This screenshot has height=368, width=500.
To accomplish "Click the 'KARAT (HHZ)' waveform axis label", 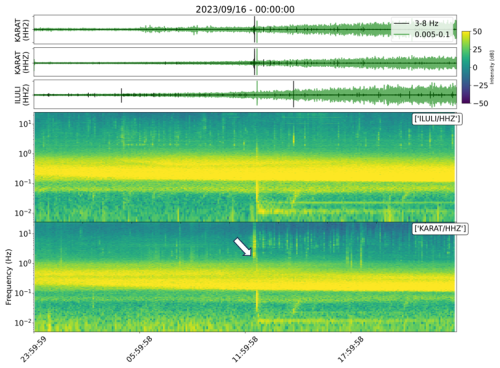I will 22,62.
